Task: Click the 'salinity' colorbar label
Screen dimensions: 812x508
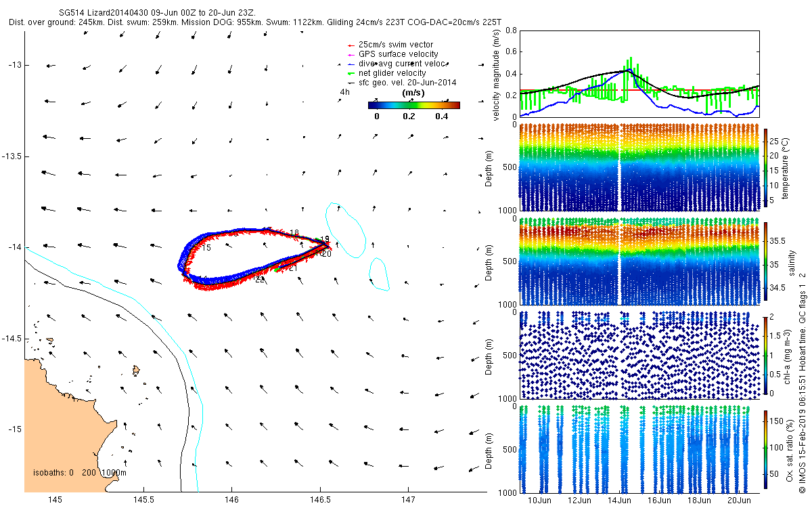Action: point(792,261)
